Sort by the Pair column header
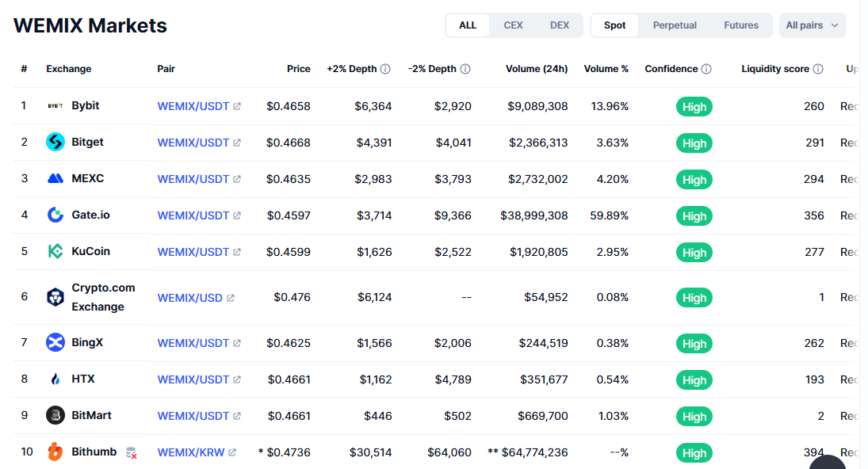 166,69
